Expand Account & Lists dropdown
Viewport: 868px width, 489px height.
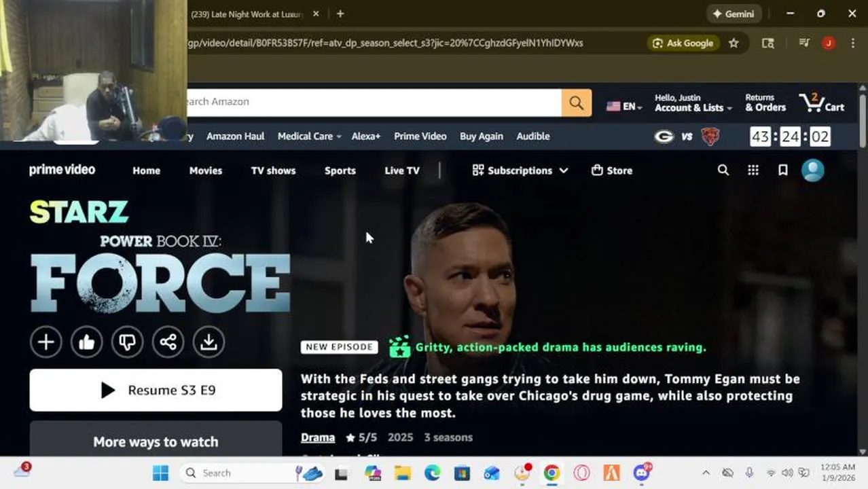[693, 103]
